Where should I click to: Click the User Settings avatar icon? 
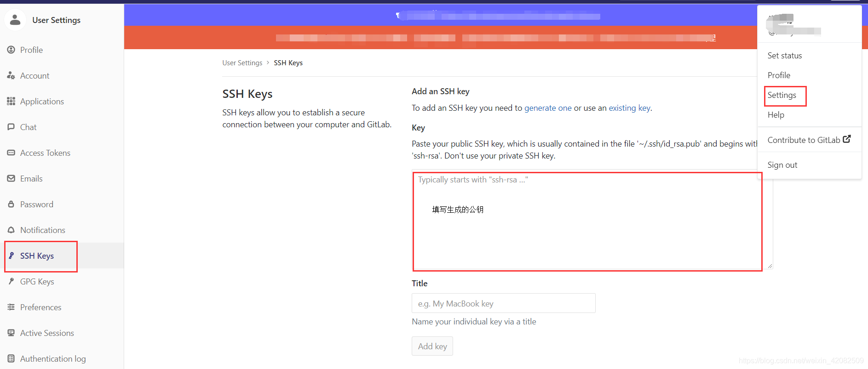(x=15, y=20)
